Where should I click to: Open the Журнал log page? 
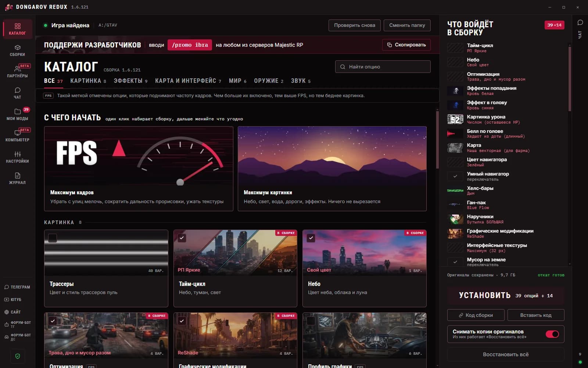17,178
